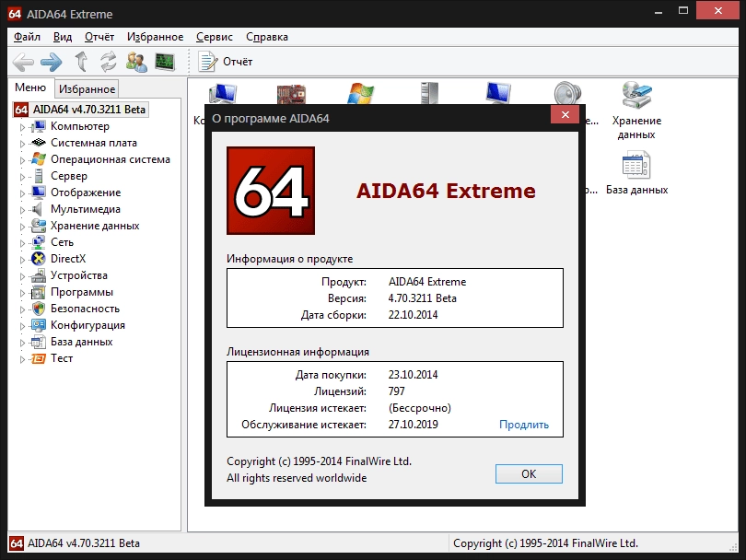
Task: Click the Отчёт report toolbar button
Action: point(226,62)
